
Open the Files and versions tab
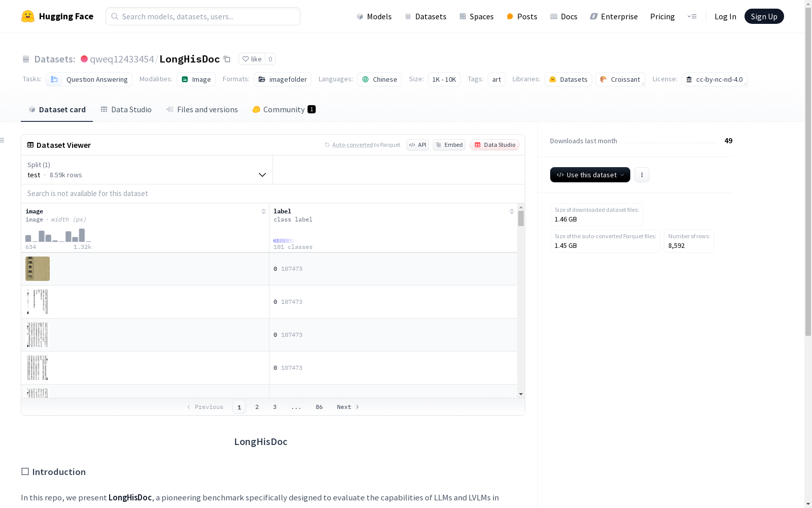202,109
